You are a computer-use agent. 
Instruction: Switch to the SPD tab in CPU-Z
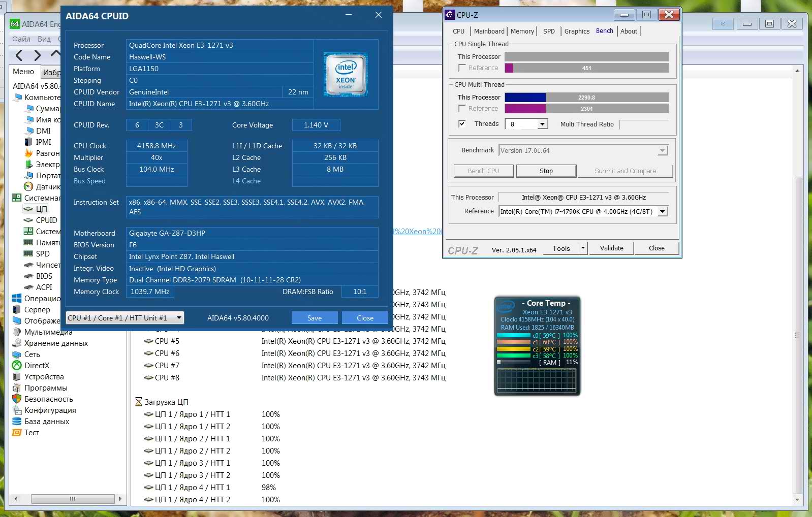(549, 31)
